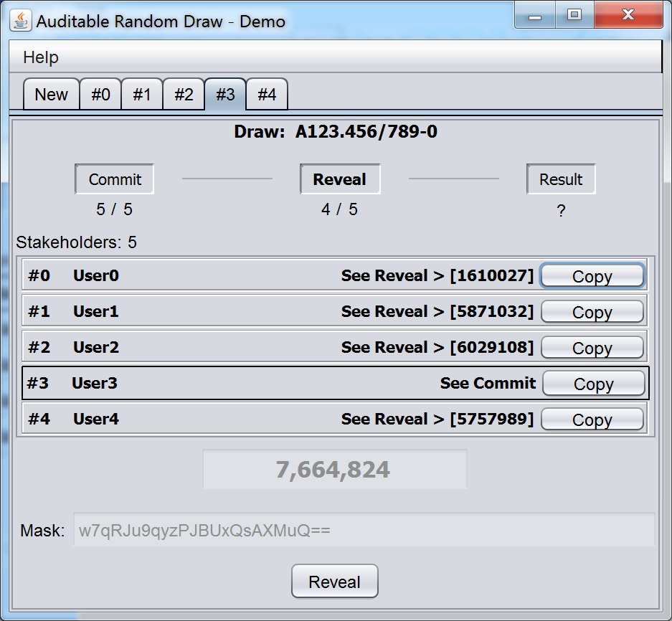Select the User2 row name
The image size is (672, 621).
96,347
